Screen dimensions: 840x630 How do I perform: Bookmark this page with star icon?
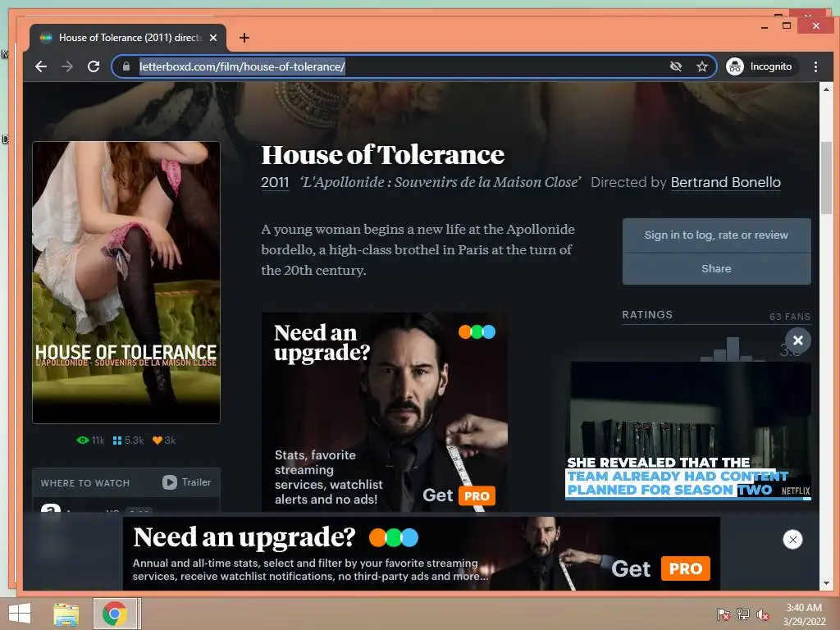point(702,66)
